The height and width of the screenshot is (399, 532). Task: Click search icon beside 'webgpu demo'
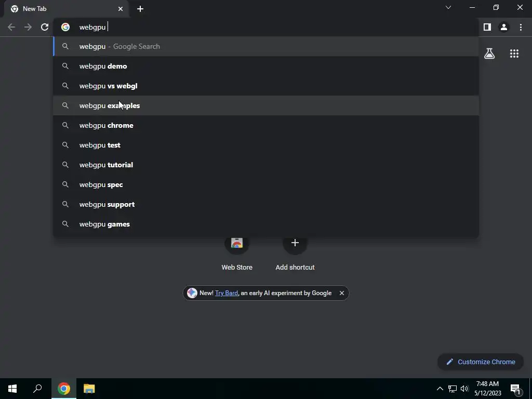pos(65,66)
